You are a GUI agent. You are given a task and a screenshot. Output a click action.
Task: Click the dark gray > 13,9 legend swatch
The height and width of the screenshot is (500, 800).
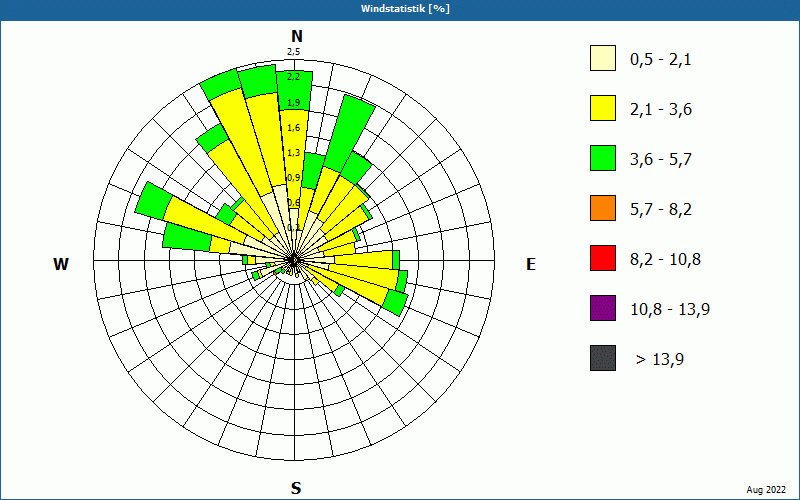click(x=603, y=358)
